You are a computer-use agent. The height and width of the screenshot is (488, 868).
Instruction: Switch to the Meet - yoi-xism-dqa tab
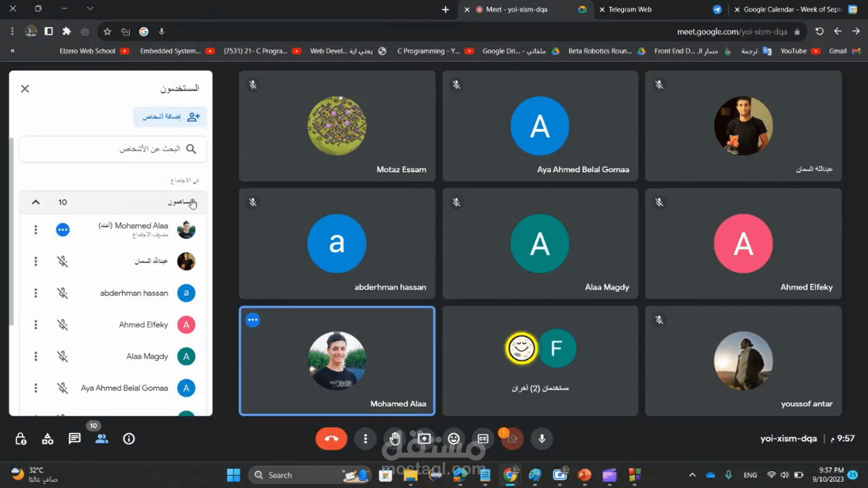(x=525, y=9)
